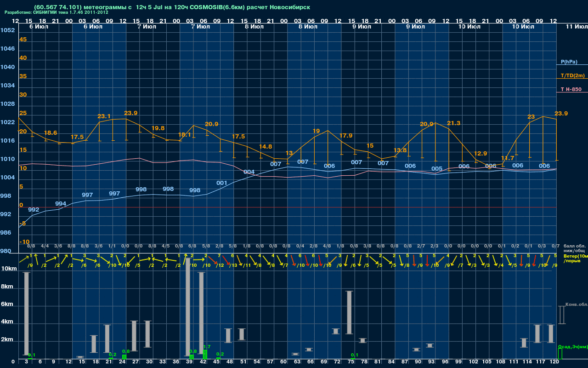
Task: Click the 005 pressure value label
Action: click(x=437, y=169)
